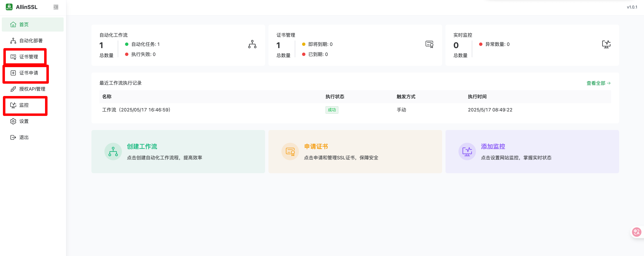The width and height of the screenshot is (644, 256).
Task: Click the AllinSSL green lock logo
Action: [9, 7]
